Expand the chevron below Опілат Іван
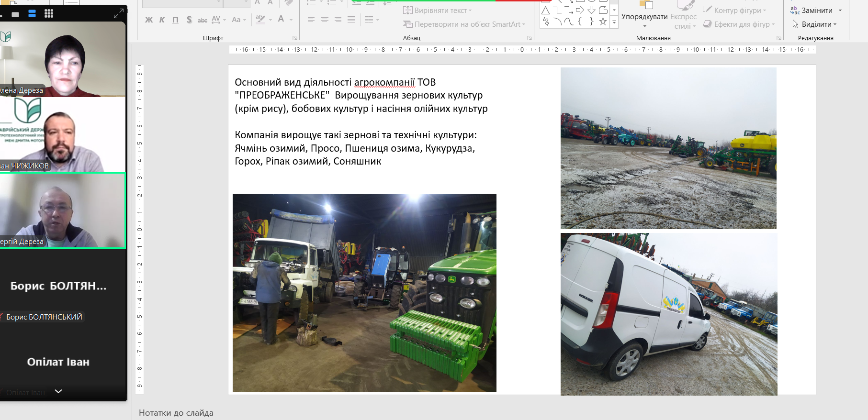The width and height of the screenshot is (868, 420). click(x=58, y=391)
